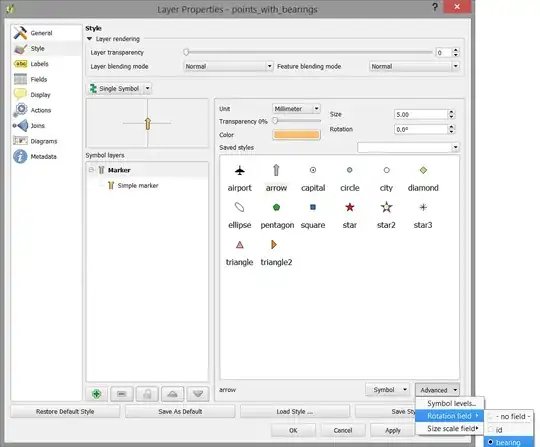This screenshot has width=540, height=447.
Task: Select the 'bearing' rotation field option
Action: click(x=509, y=442)
